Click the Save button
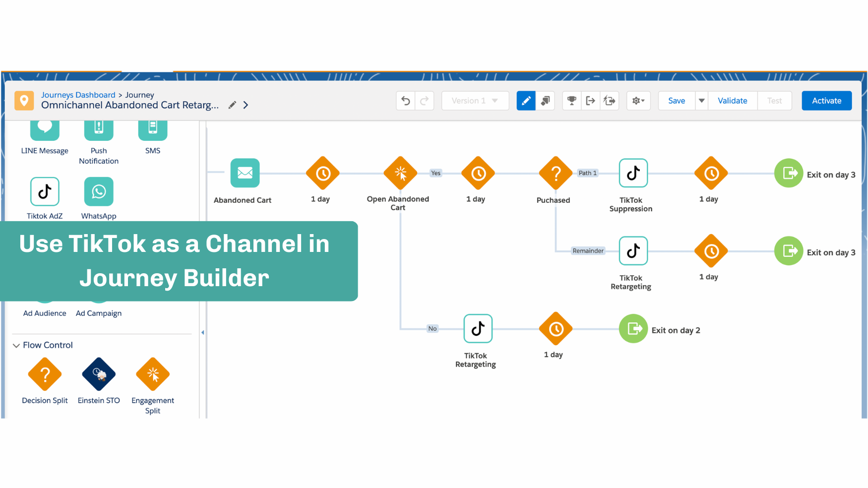Image resolution: width=868 pixels, height=488 pixels. pos(677,101)
